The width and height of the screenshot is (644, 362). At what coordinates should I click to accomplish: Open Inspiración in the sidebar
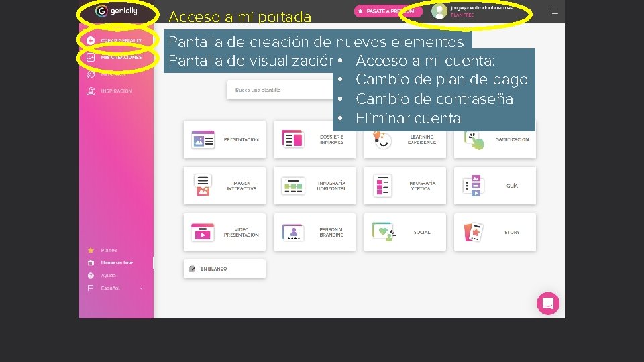[x=109, y=90]
